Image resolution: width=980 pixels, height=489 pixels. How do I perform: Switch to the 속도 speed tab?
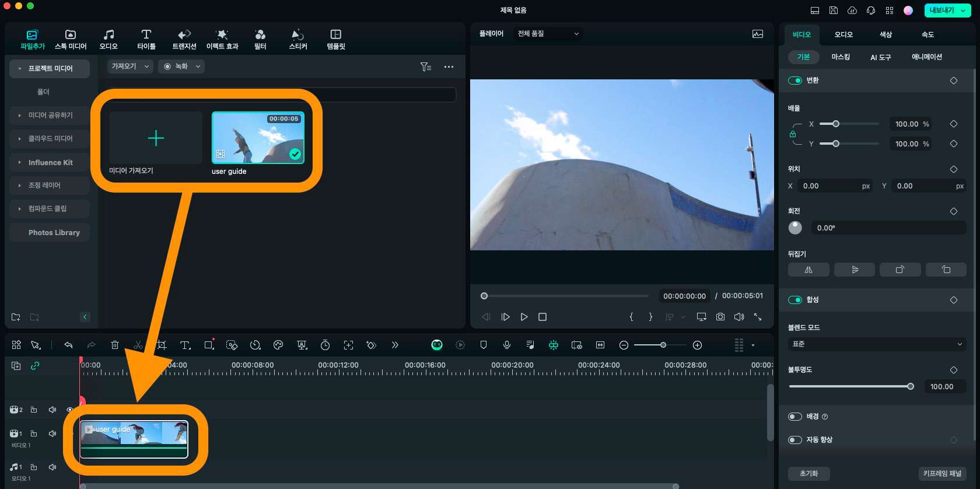pyautogui.click(x=928, y=34)
